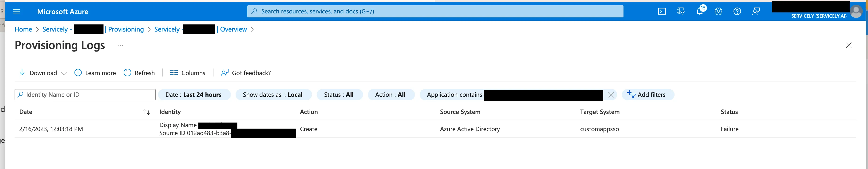Open the ellipsis menu next to Provisioning Logs
This screenshot has width=868, height=169.
click(120, 45)
